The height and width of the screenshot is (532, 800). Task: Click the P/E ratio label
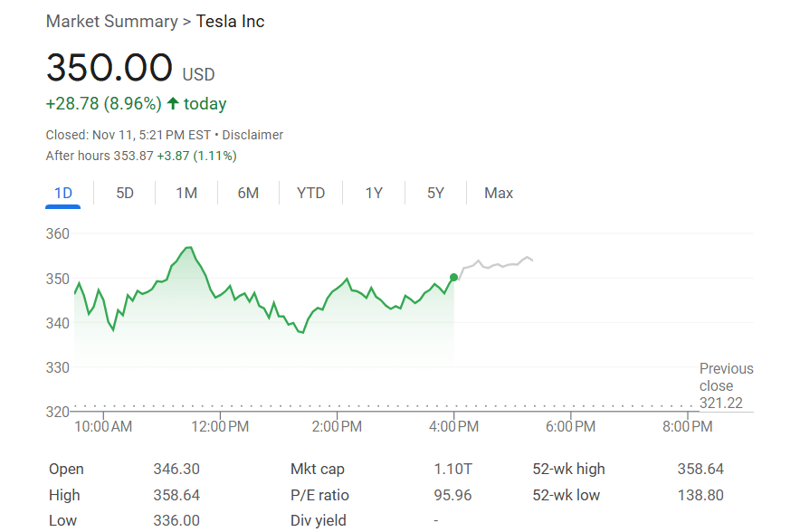pos(319,495)
